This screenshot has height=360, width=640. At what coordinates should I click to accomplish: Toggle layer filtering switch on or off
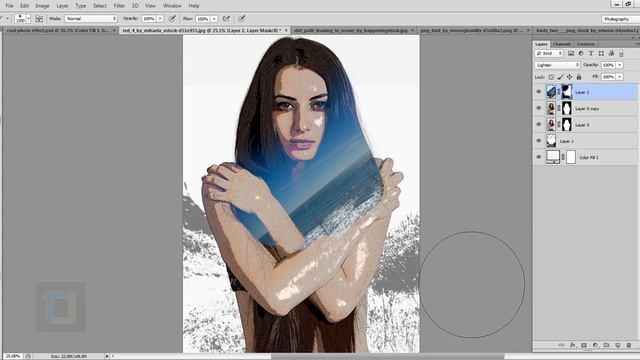point(621,53)
